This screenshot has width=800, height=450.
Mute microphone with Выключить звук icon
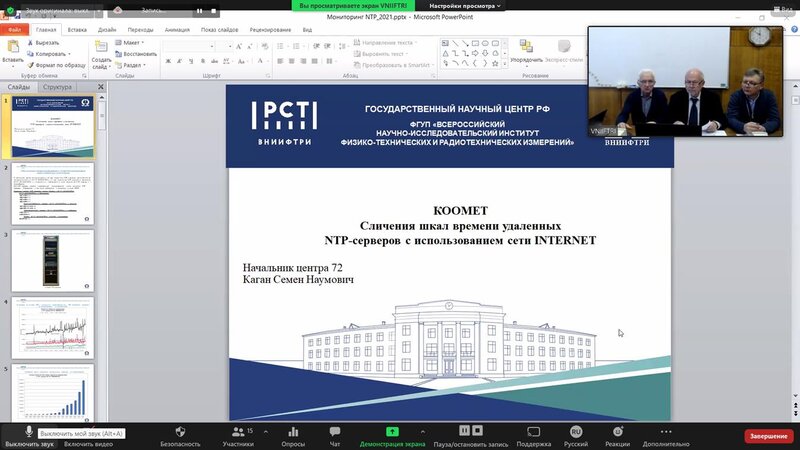[29, 432]
